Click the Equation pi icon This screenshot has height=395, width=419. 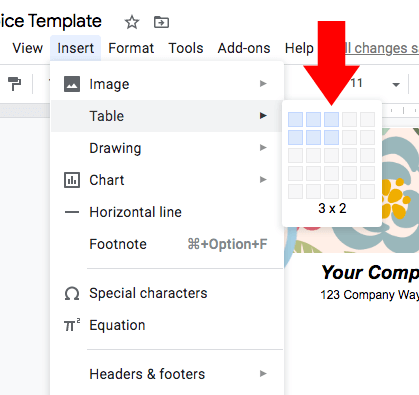[x=72, y=325]
